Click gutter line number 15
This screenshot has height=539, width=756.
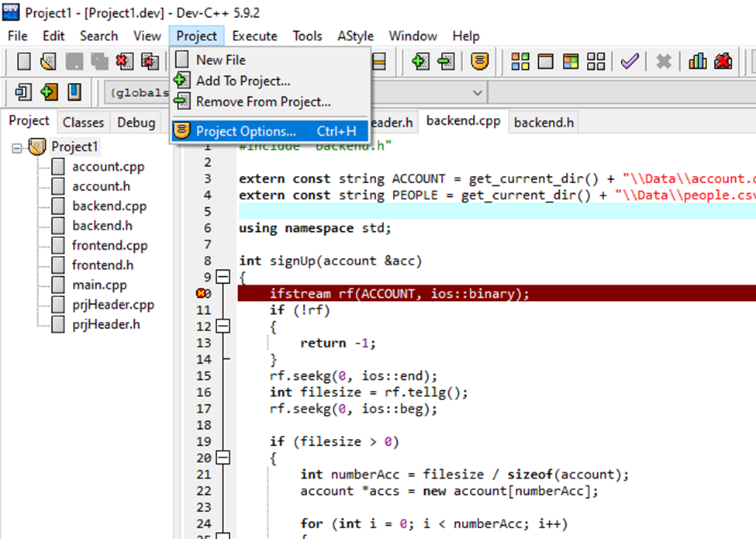tap(203, 376)
